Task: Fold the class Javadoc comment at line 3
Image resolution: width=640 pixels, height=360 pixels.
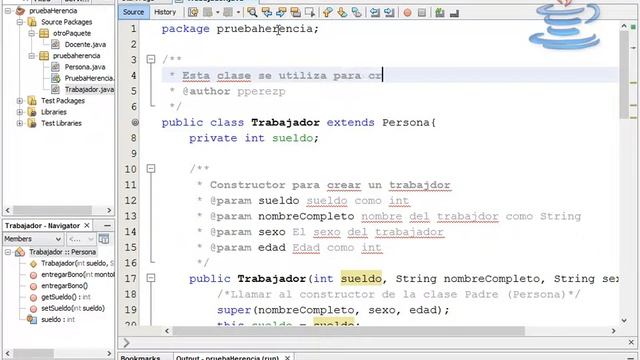Action: click(x=151, y=60)
